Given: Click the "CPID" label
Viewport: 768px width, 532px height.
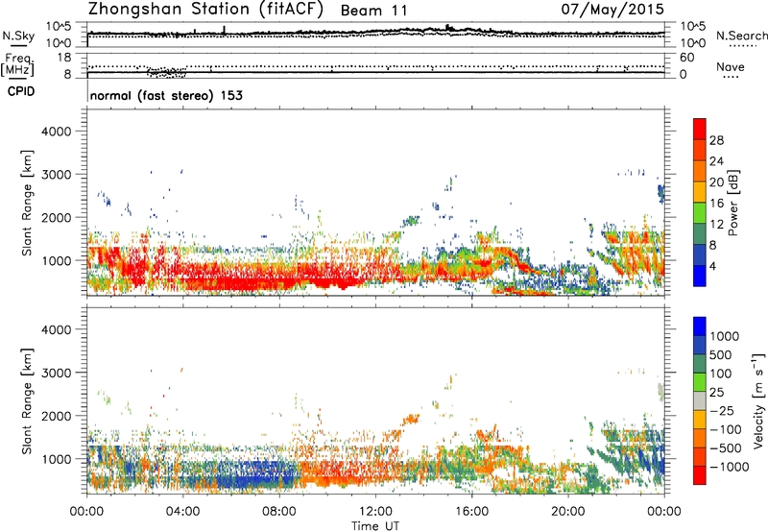Looking at the screenshot, I should (x=21, y=91).
